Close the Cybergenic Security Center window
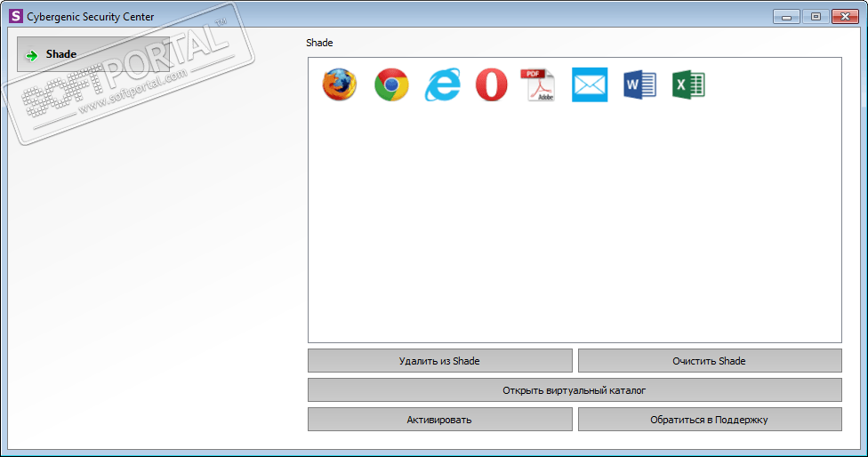The width and height of the screenshot is (868, 457). click(845, 17)
